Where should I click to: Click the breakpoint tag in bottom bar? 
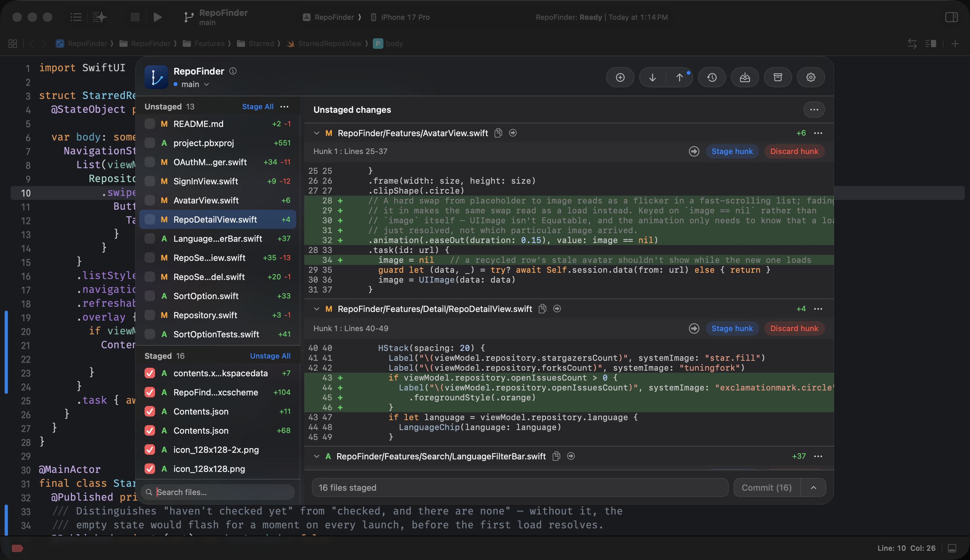click(17, 548)
